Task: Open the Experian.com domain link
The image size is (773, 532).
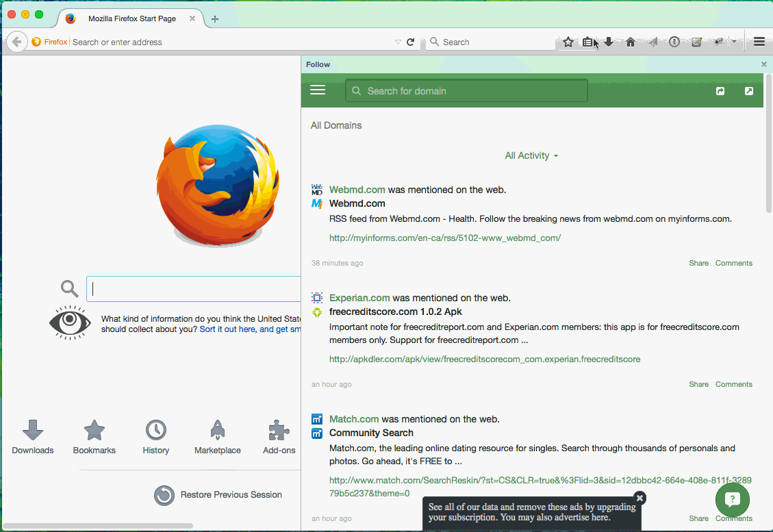Action: [x=359, y=297]
